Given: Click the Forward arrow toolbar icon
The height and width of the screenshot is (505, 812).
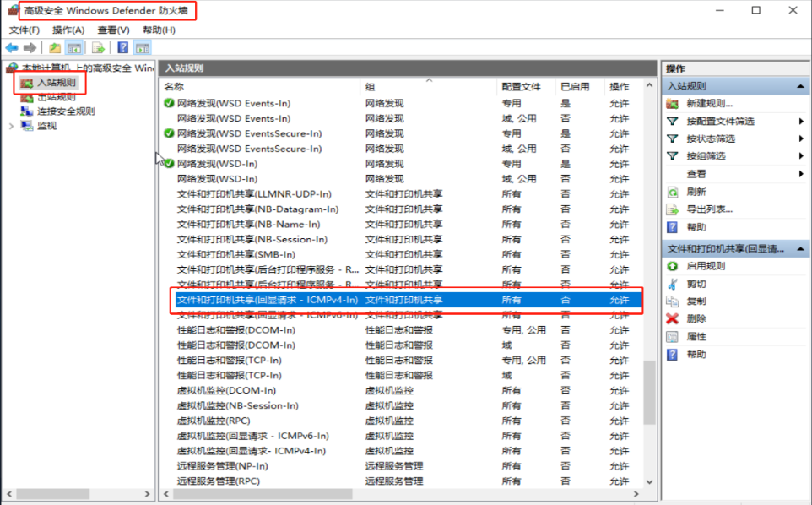Looking at the screenshot, I should click(x=30, y=48).
